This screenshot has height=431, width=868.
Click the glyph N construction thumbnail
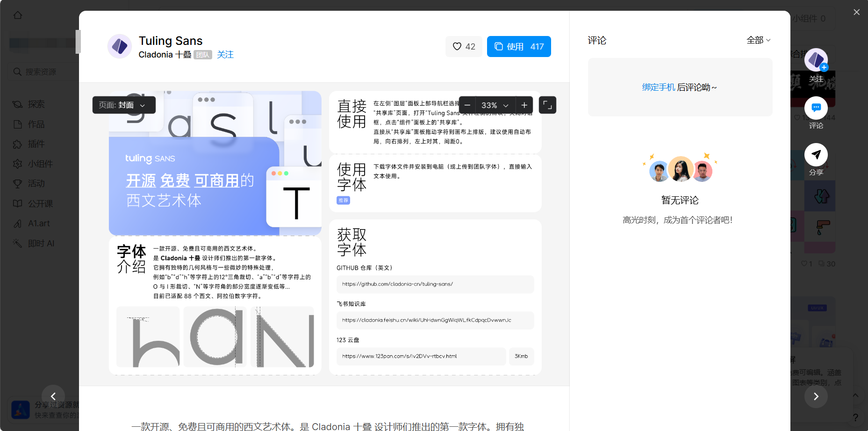point(282,337)
